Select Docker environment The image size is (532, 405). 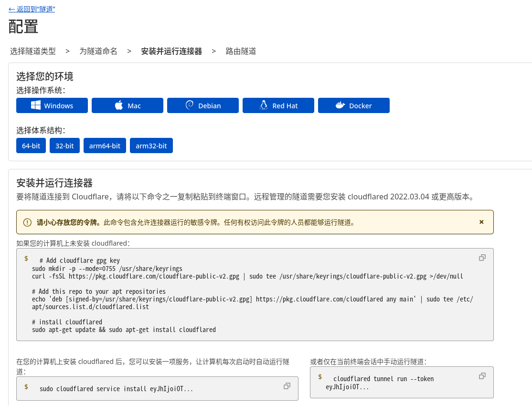(x=354, y=105)
